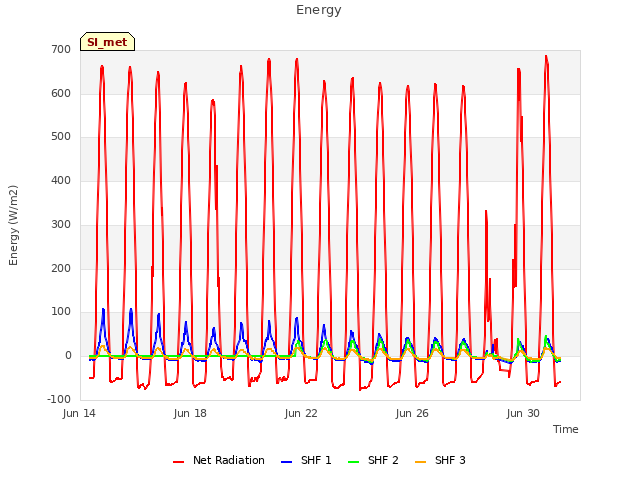Toggle the SHF 1 legend entry
The image size is (640, 480).
tap(306, 460)
